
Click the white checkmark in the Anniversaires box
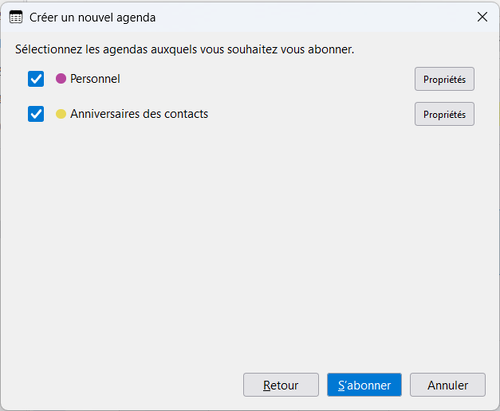pyautogui.click(x=36, y=114)
